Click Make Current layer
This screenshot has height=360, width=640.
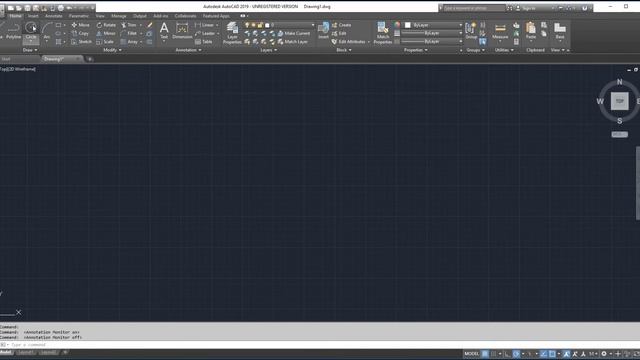point(294,33)
